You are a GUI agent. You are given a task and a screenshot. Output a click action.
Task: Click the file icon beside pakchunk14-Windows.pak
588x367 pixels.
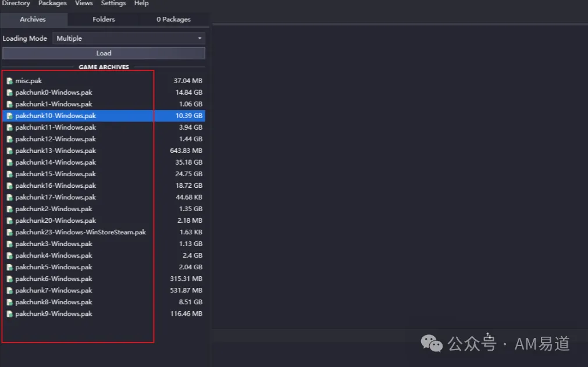[10, 162]
